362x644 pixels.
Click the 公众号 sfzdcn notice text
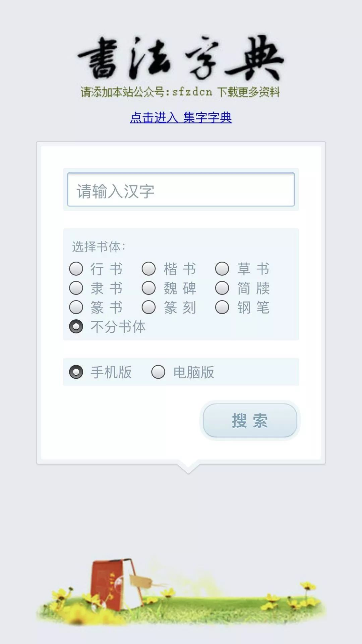(x=180, y=92)
